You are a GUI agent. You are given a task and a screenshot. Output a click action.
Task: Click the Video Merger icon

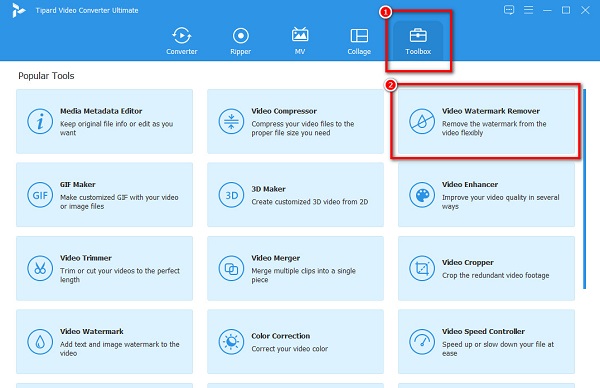click(x=231, y=268)
